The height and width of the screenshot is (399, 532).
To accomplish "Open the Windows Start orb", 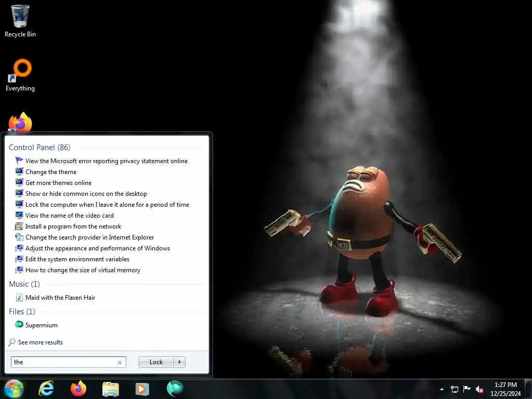I will (14, 389).
